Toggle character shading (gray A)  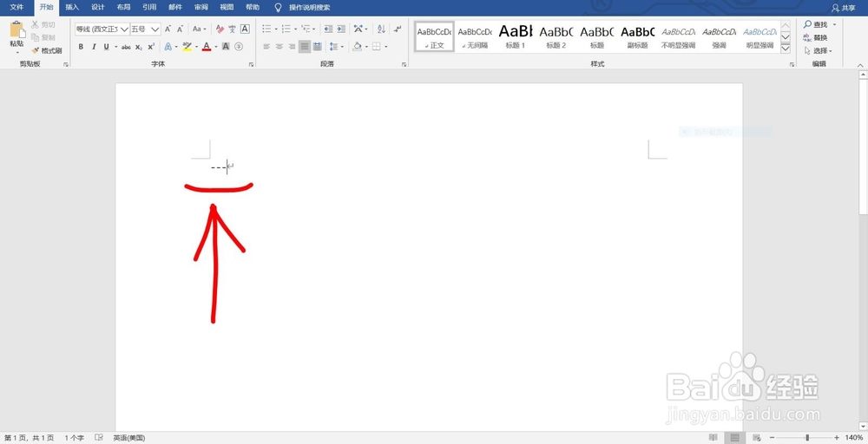[226, 47]
